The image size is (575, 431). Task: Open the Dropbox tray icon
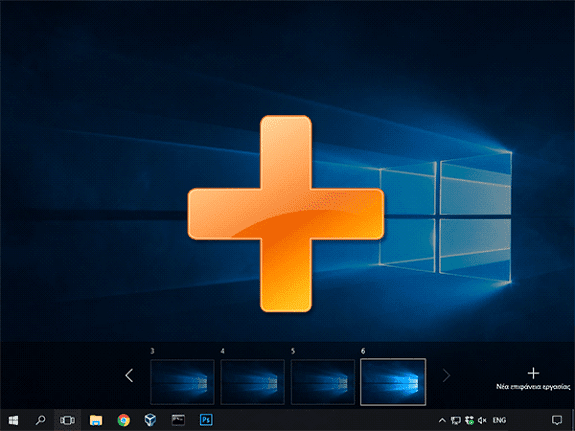469,420
